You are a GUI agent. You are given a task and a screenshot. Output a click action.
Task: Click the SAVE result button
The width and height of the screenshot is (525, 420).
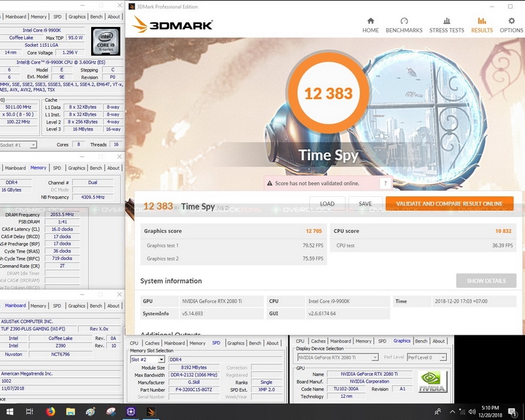tap(366, 203)
